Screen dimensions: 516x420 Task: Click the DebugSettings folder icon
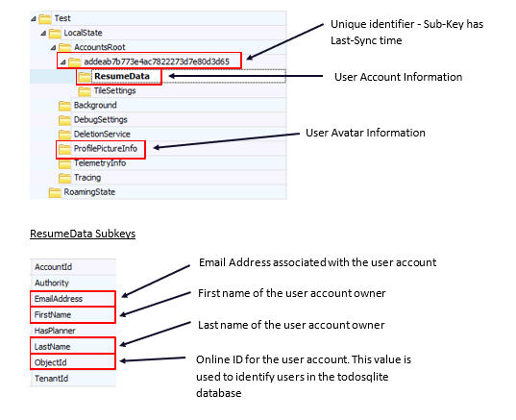pyautogui.click(x=64, y=120)
